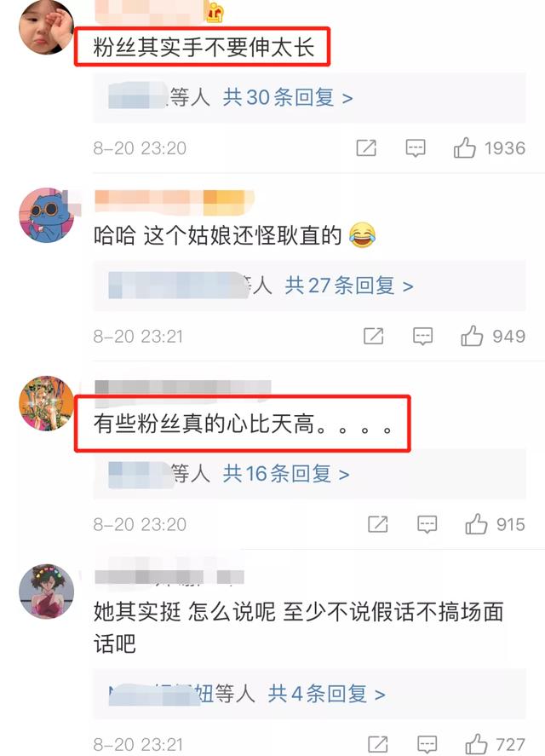Open crying child avatar profile

pyautogui.click(x=45, y=26)
